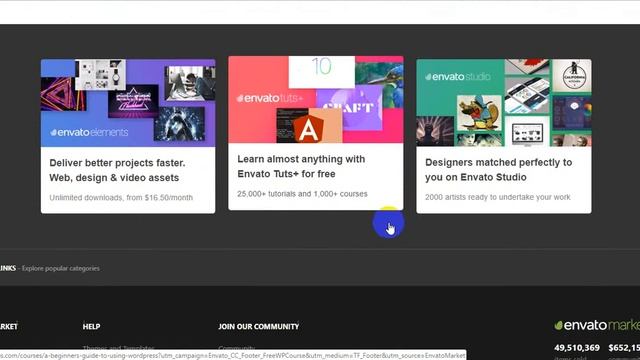The image size is (640, 360).
Task: Click the neon triangle artwork thumbnail
Action: [x=63, y=94]
